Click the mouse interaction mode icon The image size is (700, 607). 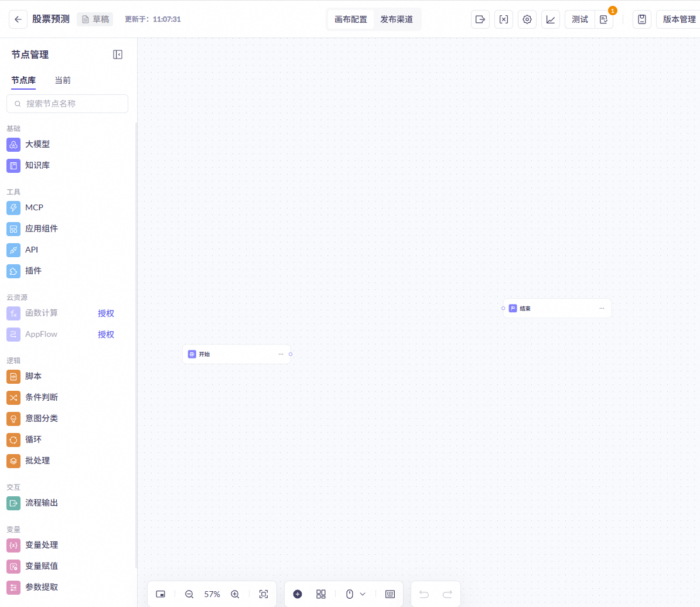click(x=350, y=594)
